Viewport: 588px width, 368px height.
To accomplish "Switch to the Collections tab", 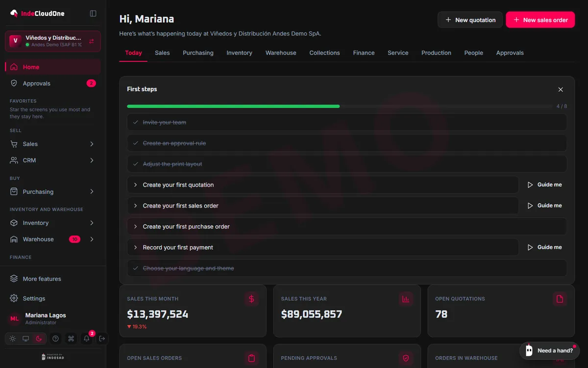I will 324,53.
